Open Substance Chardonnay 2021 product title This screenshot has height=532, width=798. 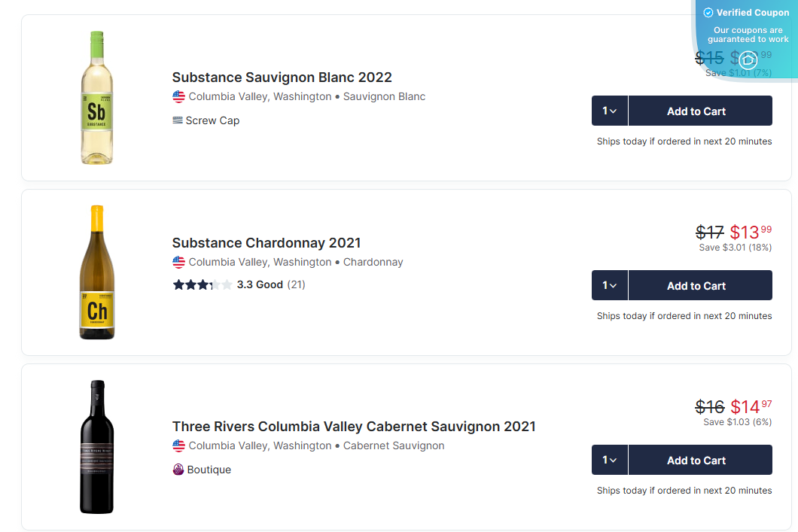click(267, 243)
